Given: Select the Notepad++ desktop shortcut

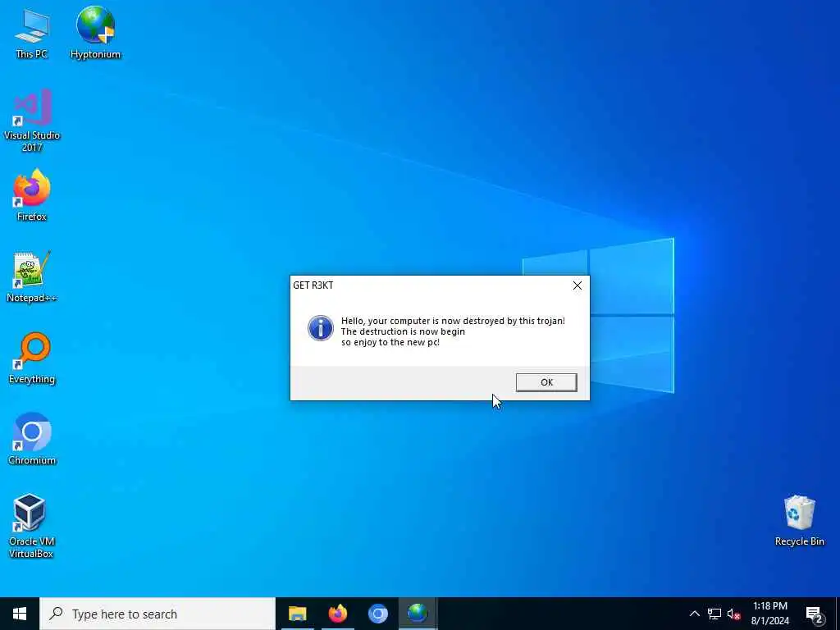Looking at the screenshot, I should pyautogui.click(x=32, y=277).
